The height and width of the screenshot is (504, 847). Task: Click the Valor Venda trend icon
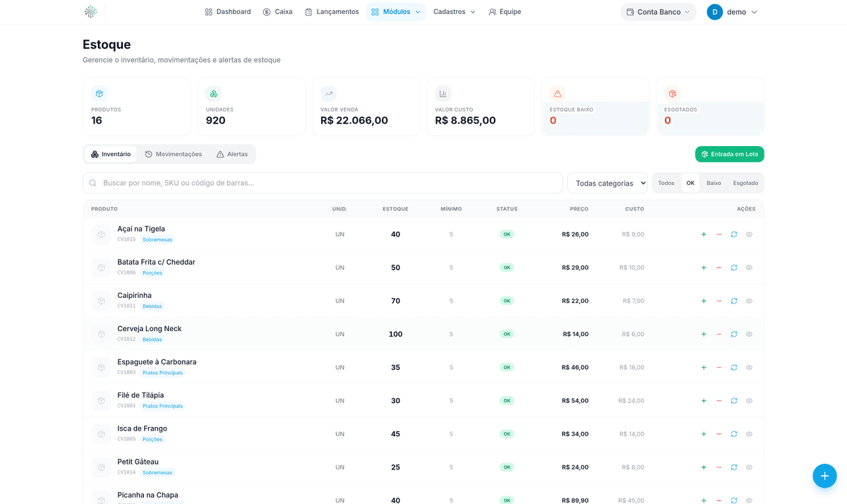click(x=328, y=93)
